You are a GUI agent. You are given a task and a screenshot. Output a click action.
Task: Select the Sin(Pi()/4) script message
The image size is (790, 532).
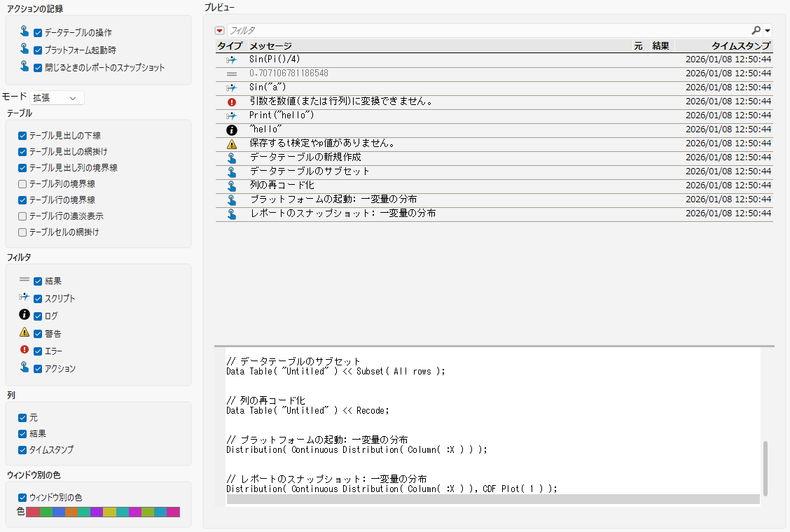click(275, 59)
